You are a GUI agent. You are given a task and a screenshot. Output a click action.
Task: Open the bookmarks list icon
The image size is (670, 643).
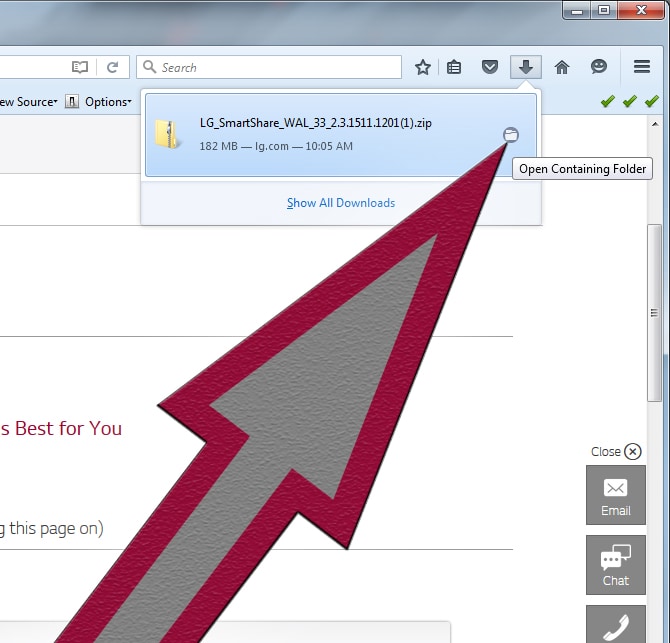[x=454, y=67]
